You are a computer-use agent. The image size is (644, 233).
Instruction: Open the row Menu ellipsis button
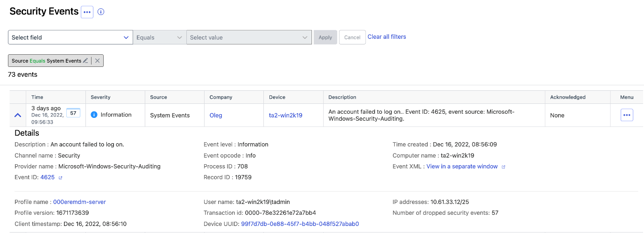point(627,115)
